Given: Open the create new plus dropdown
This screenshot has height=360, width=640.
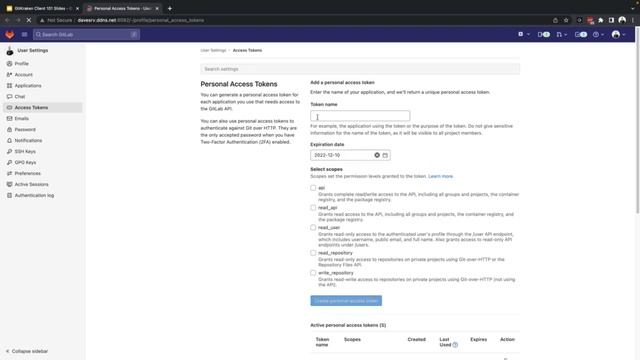Looking at the screenshot, I should click(524, 35).
